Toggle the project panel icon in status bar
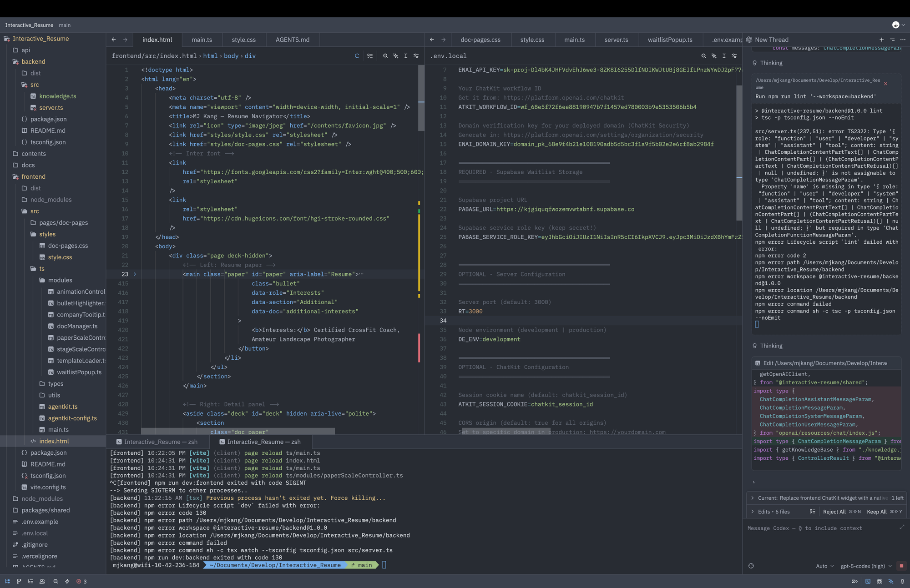 [7, 581]
